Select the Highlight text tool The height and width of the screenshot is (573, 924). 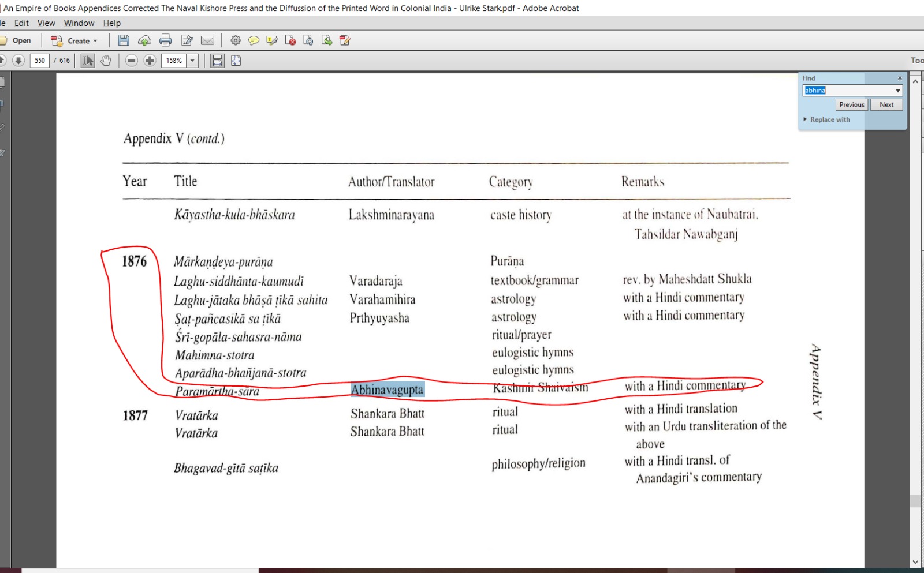tap(272, 40)
